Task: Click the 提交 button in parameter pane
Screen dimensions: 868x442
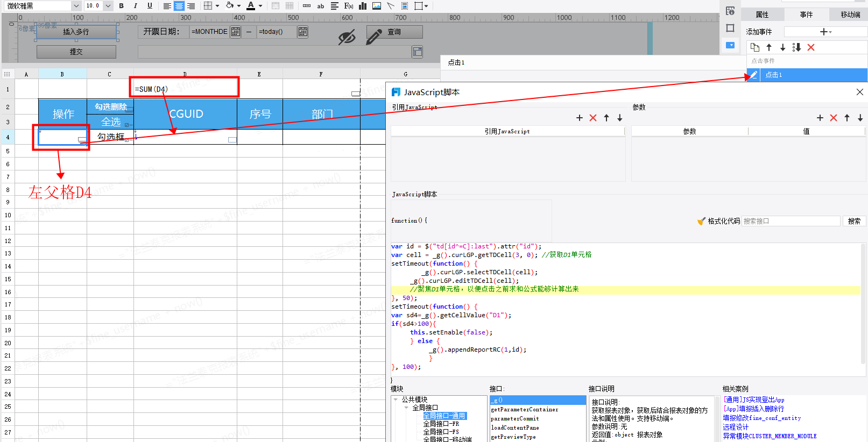Action: [76, 52]
